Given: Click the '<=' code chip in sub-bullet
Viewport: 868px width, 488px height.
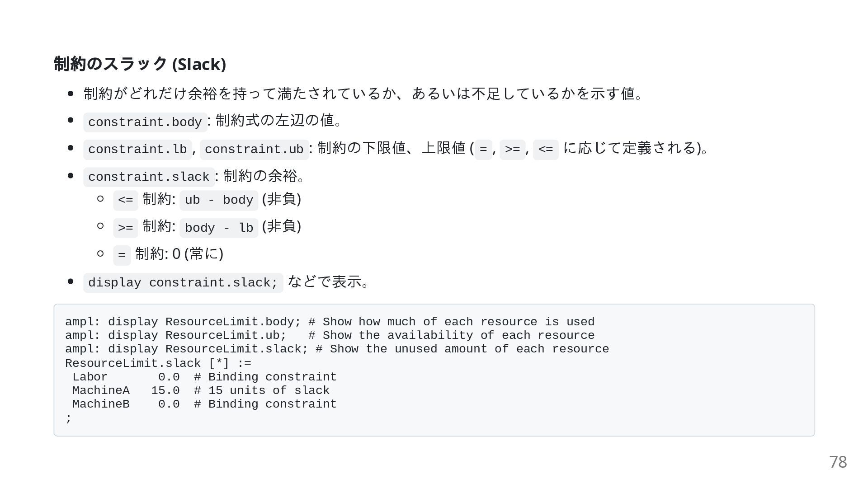Looking at the screenshot, I should [x=126, y=200].
